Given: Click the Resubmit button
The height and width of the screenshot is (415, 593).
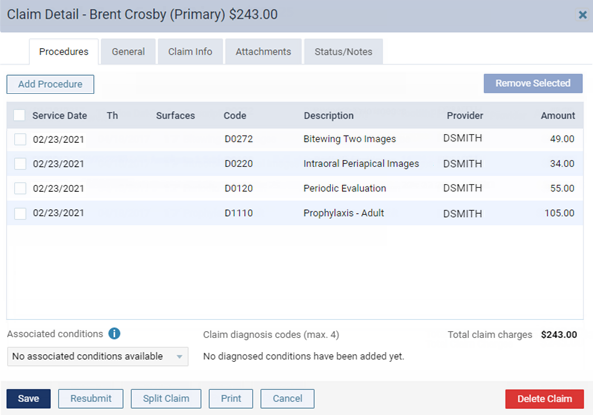Looking at the screenshot, I should (x=91, y=399).
